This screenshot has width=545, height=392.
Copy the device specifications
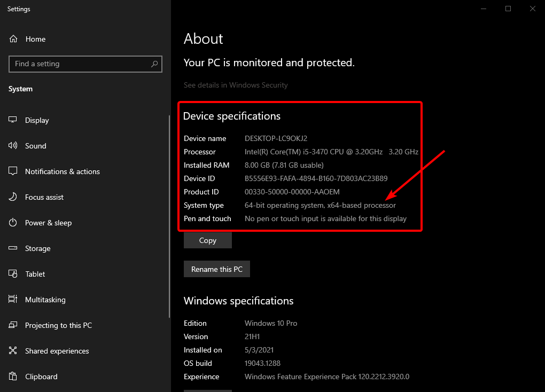tap(207, 240)
